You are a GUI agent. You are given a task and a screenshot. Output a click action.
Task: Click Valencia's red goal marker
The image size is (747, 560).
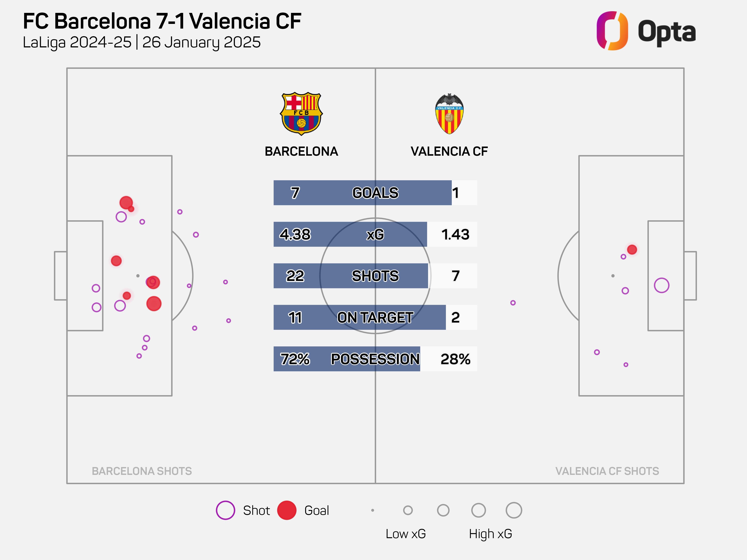(x=632, y=249)
